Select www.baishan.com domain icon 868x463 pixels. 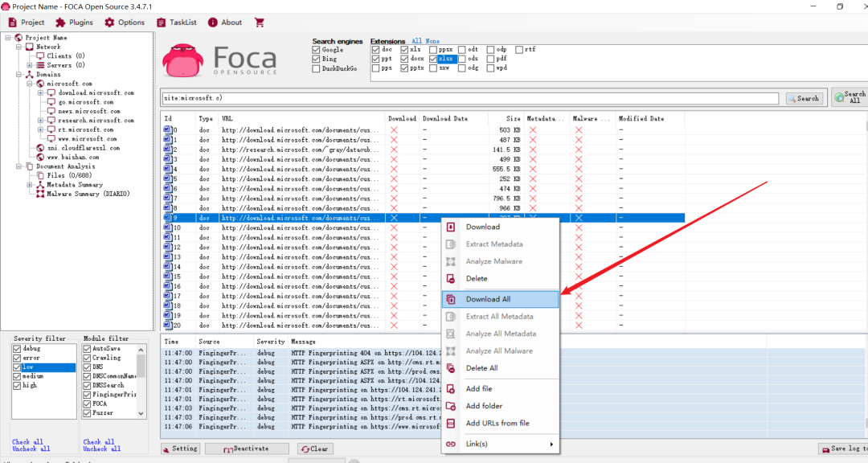(x=40, y=158)
